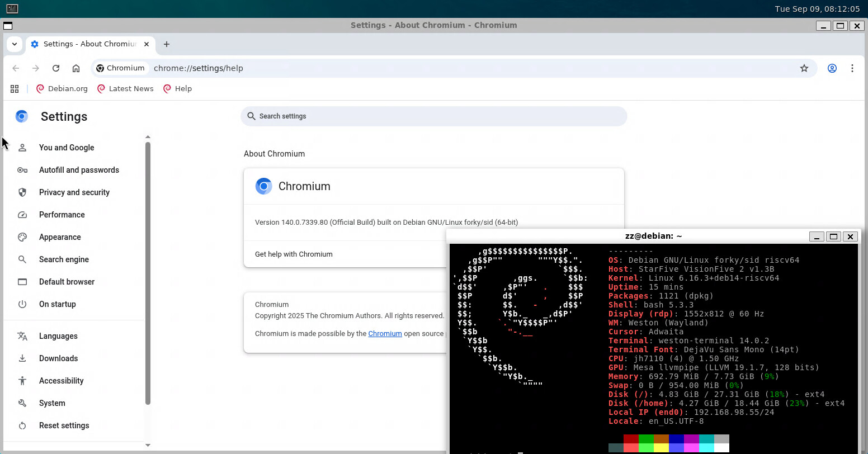Click the reload page icon
The image size is (868, 454).
tap(56, 68)
